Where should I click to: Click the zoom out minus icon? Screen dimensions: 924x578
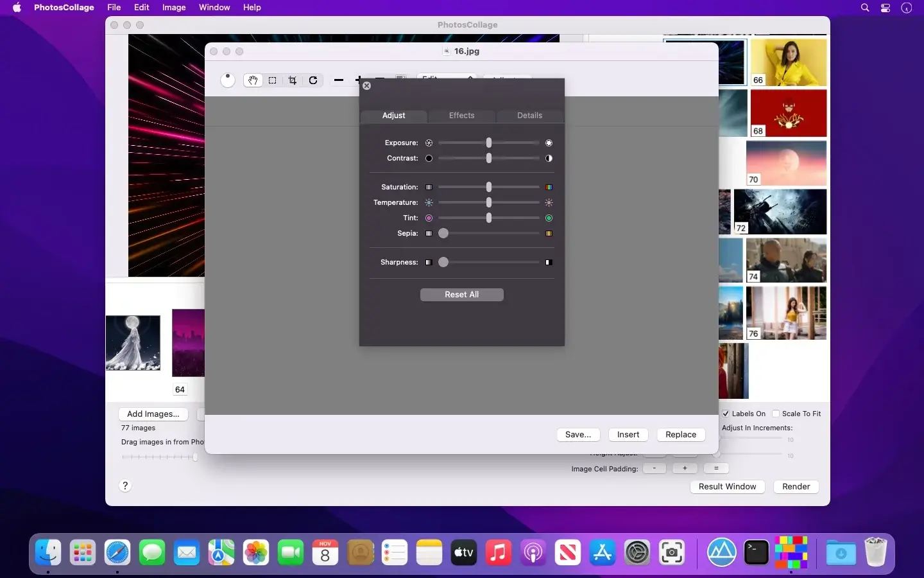(339, 80)
